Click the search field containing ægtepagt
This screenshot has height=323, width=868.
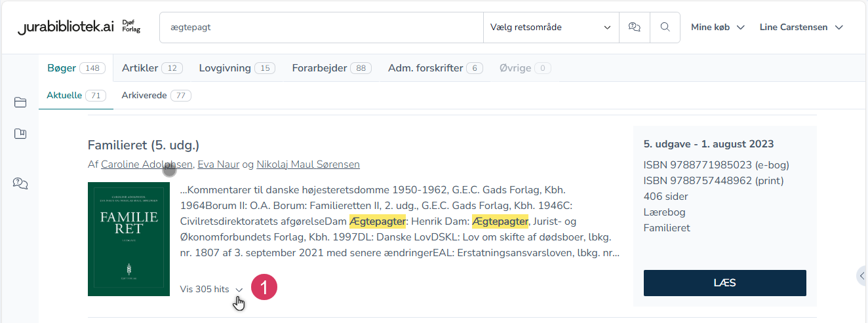coord(321,28)
